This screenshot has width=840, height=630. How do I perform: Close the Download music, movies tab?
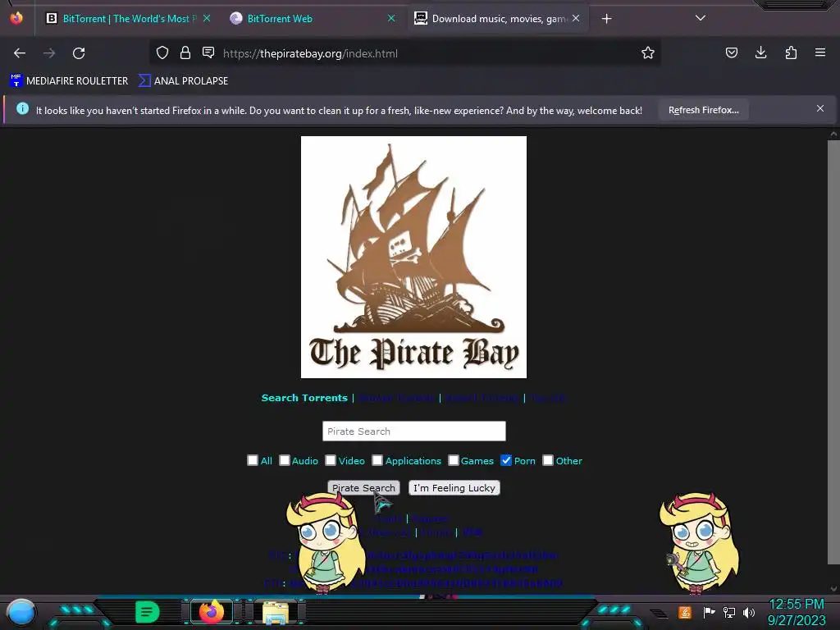[x=576, y=18]
